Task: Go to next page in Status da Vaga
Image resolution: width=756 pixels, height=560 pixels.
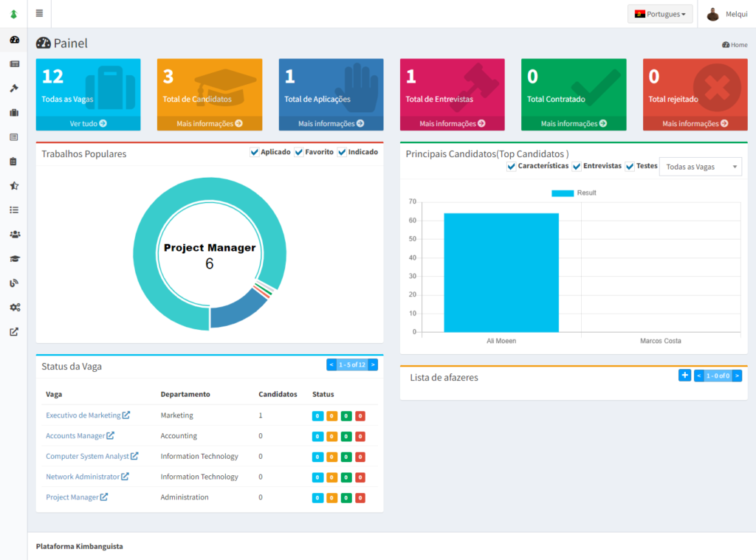Action: coord(373,364)
